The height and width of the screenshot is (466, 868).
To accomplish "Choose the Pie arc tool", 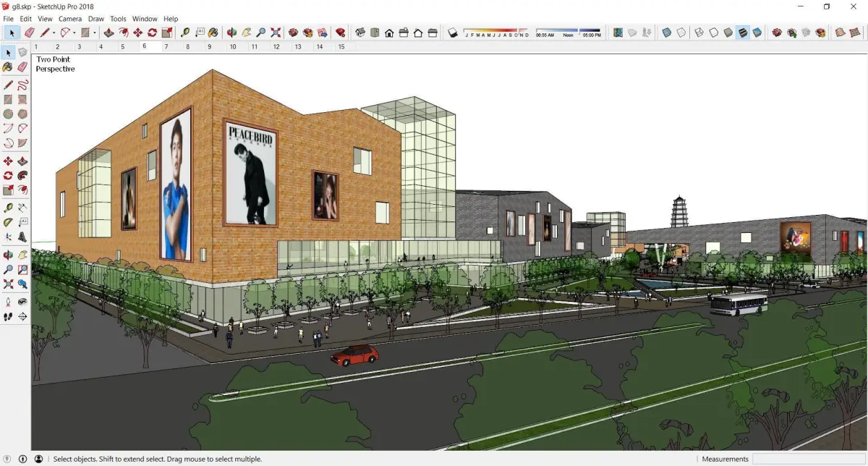I will tap(22, 143).
